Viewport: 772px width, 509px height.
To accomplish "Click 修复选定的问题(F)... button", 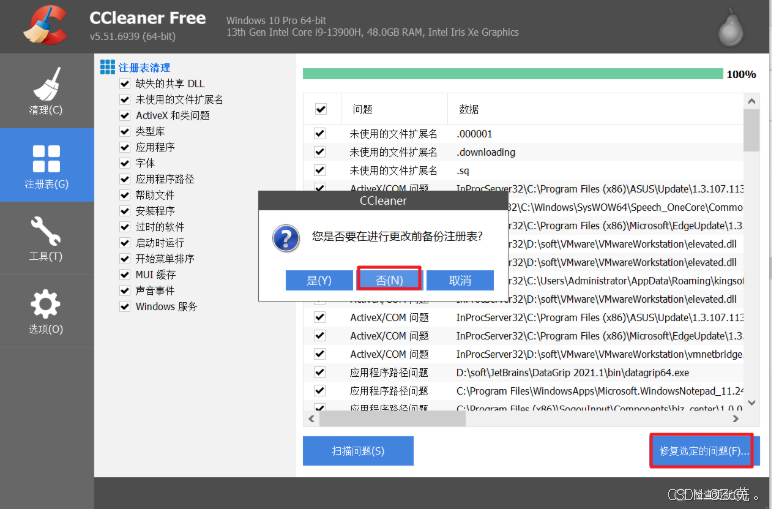I will 704,451.
